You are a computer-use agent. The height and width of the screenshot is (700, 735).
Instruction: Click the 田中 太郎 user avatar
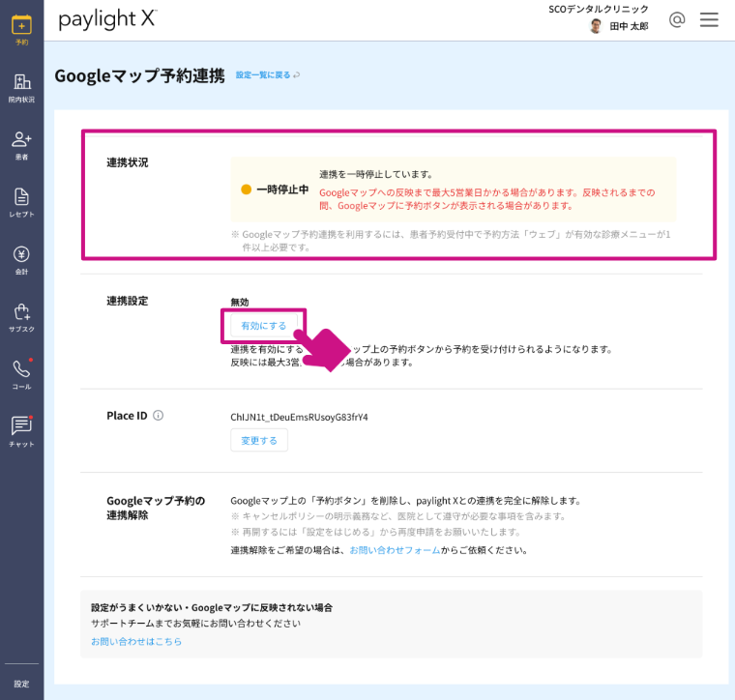596,26
